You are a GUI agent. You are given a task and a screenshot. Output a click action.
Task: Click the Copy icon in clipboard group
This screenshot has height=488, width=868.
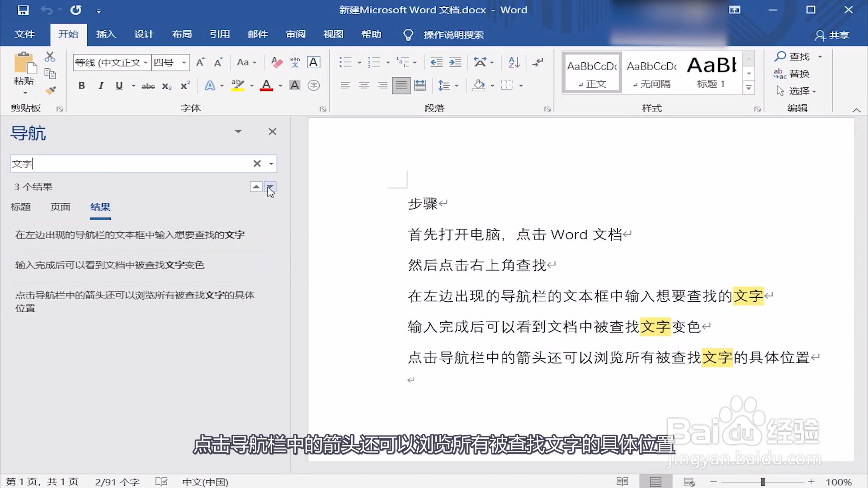tap(50, 74)
